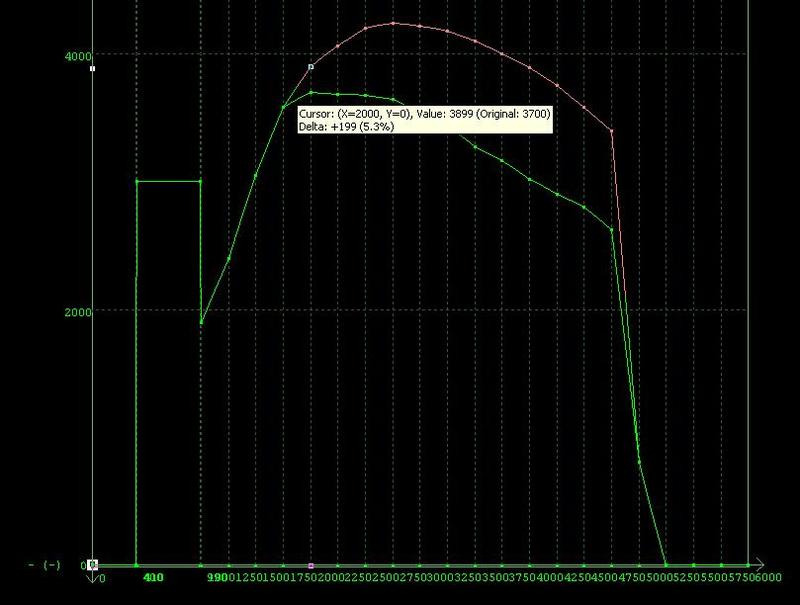The image size is (800, 605).
Task: Click top-left corner of green rectangular step
Action: (137, 181)
